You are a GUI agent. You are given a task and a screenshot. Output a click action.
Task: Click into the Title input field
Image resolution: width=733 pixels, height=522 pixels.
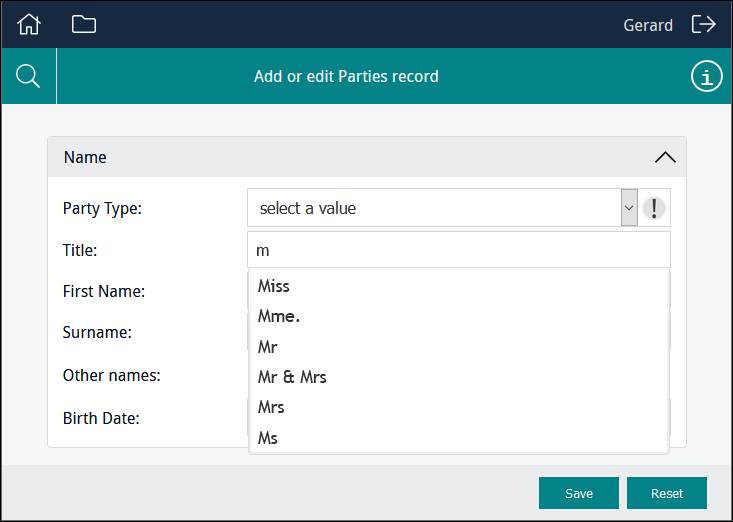click(458, 250)
